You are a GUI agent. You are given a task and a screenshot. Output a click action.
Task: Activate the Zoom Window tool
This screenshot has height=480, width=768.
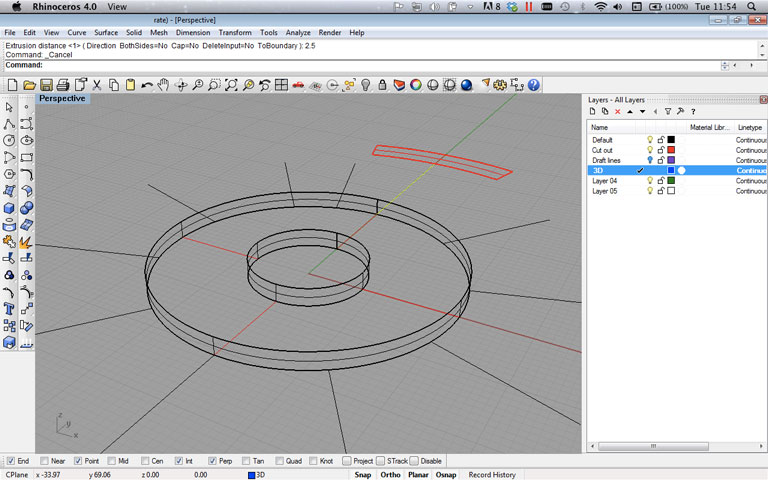(214, 85)
